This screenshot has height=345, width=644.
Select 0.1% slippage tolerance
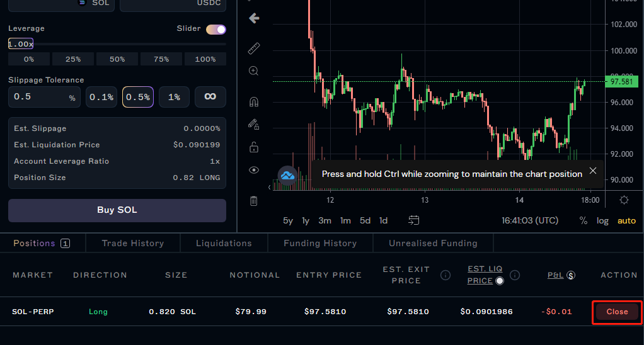tap(101, 97)
